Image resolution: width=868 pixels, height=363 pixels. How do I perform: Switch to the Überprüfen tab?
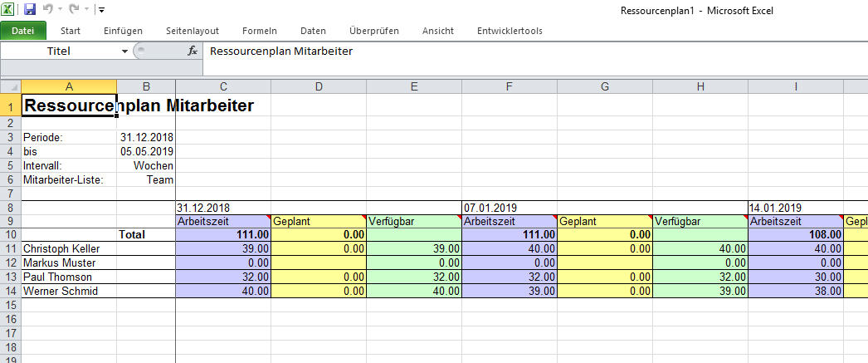374,31
